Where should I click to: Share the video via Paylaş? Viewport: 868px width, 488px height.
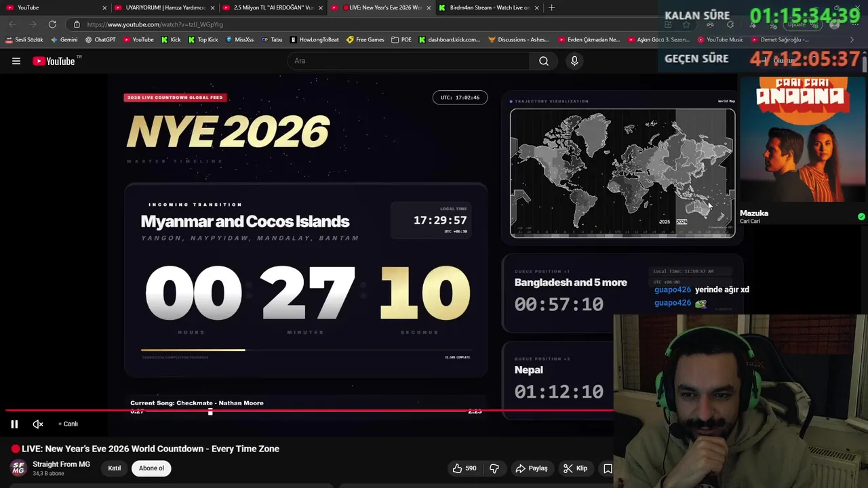(x=532, y=468)
